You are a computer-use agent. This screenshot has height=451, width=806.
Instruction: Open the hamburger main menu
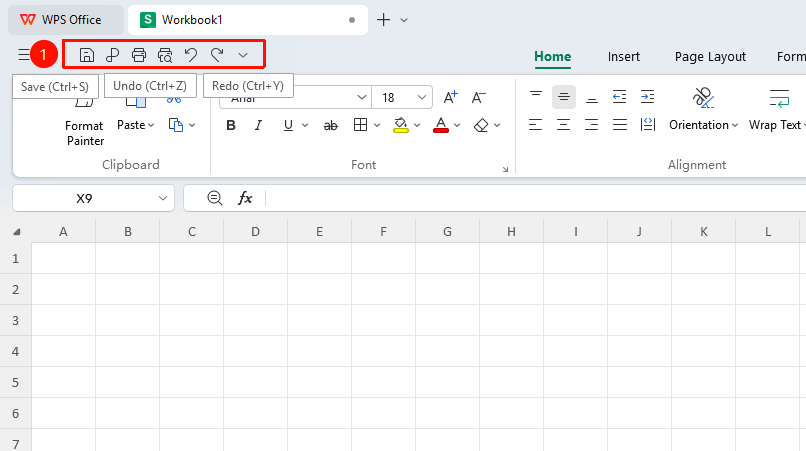tap(24, 55)
